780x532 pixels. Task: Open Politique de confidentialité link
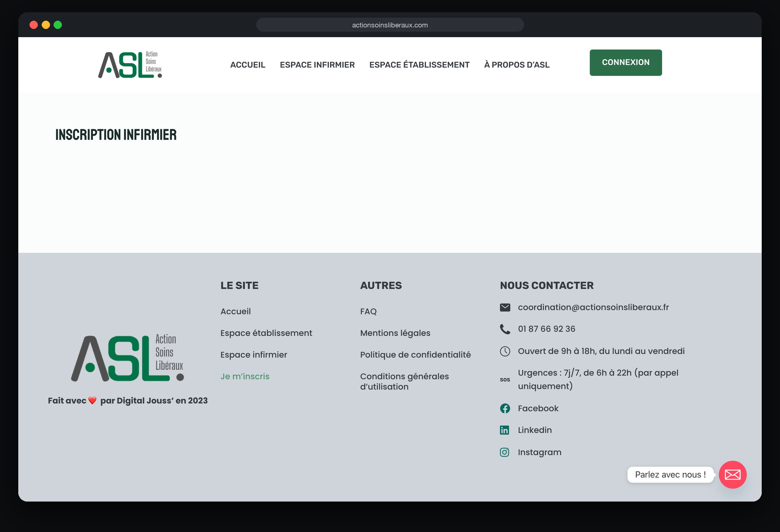pyautogui.click(x=415, y=354)
